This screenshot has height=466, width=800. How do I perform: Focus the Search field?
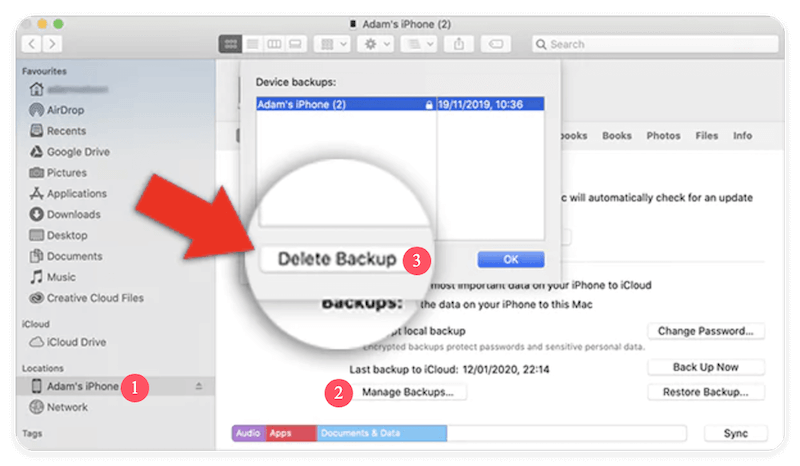(655, 44)
